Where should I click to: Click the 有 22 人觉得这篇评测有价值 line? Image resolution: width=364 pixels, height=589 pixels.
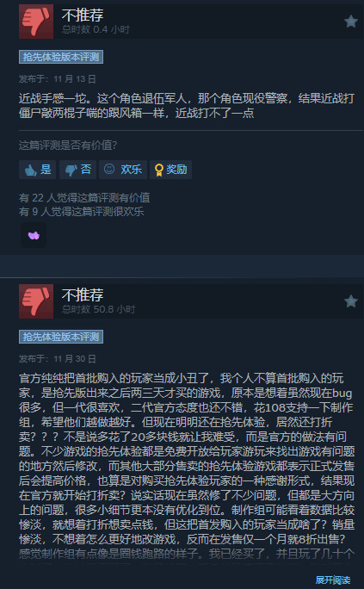coord(84,197)
